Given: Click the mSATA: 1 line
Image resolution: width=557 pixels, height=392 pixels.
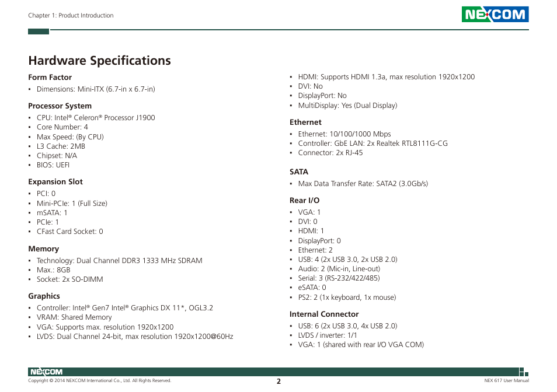Looking at the screenshot, I should point(52,212).
